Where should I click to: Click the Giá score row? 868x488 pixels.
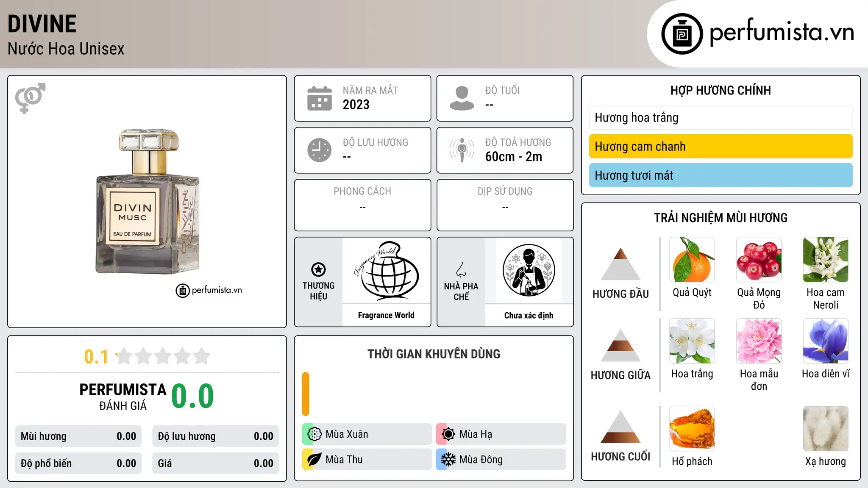216,463
